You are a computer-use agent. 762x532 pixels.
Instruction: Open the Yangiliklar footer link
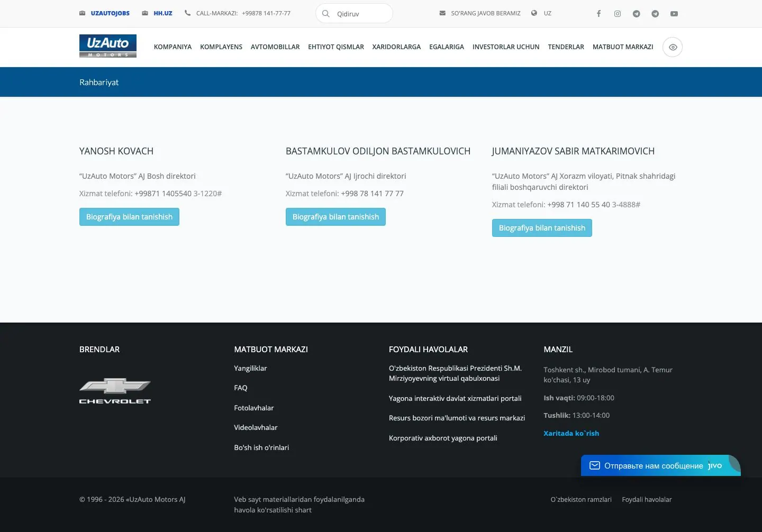250,368
